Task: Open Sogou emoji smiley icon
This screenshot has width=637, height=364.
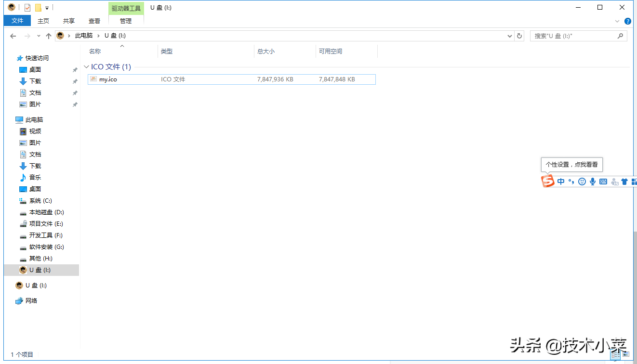Action: 582,182
